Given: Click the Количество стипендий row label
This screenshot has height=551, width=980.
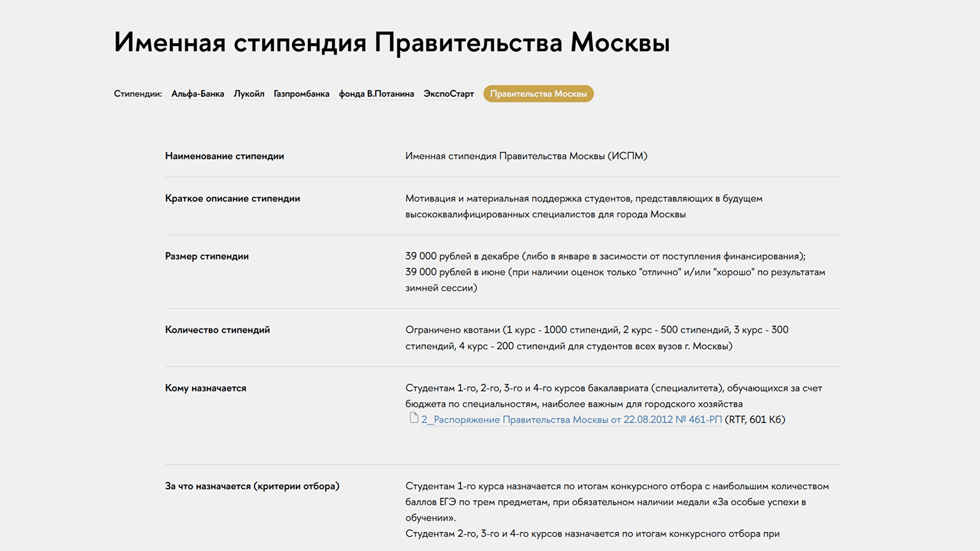Looking at the screenshot, I should pyautogui.click(x=217, y=330).
